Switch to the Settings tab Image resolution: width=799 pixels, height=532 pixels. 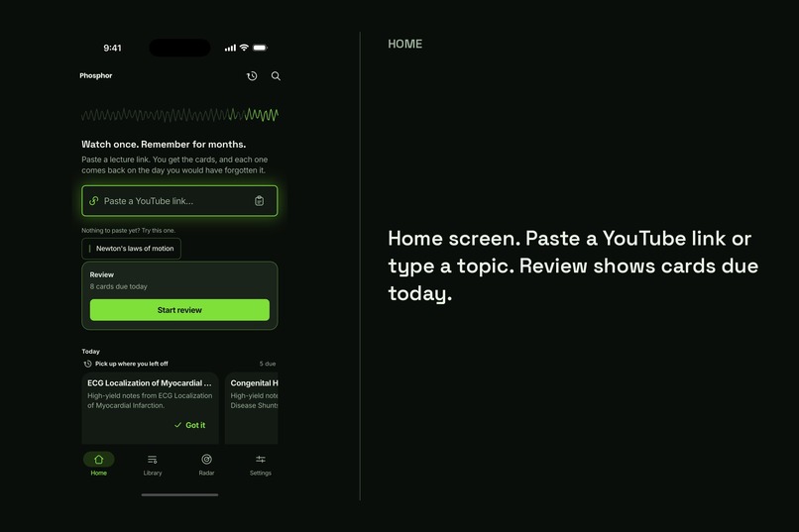tap(261, 464)
